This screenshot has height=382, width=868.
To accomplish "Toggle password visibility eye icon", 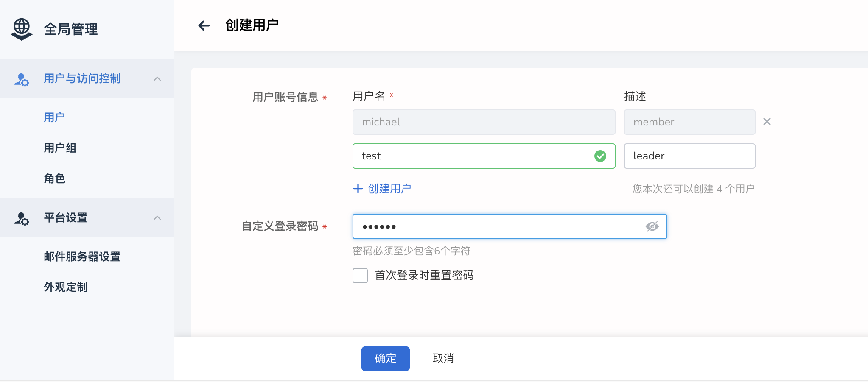I will (x=652, y=226).
